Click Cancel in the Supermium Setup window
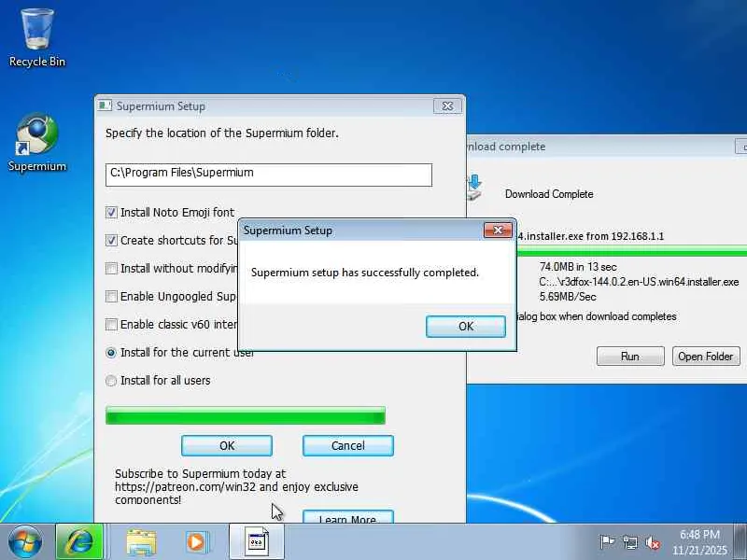 (348, 446)
